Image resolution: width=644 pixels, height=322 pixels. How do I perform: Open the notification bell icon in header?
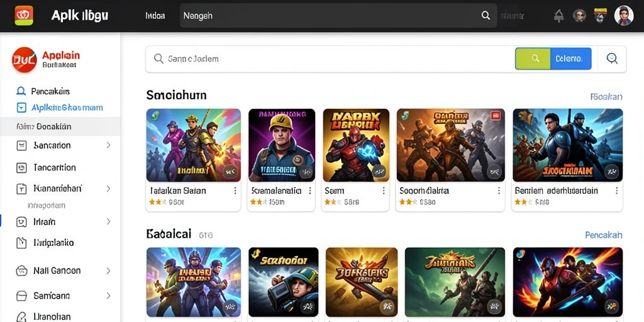coord(559,16)
